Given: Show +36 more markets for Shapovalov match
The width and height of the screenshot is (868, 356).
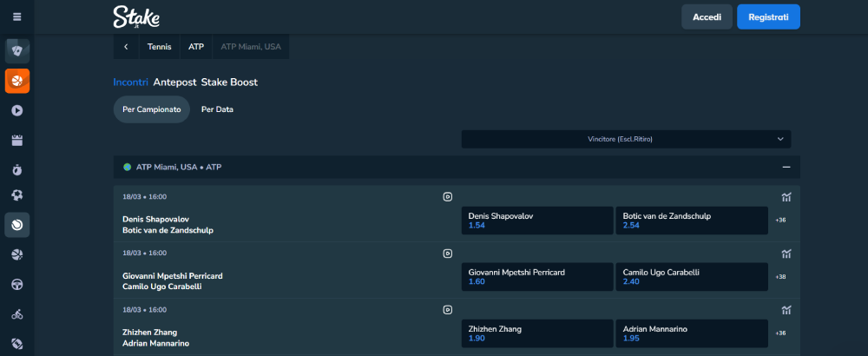Looking at the screenshot, I should [x=780, y=221].
